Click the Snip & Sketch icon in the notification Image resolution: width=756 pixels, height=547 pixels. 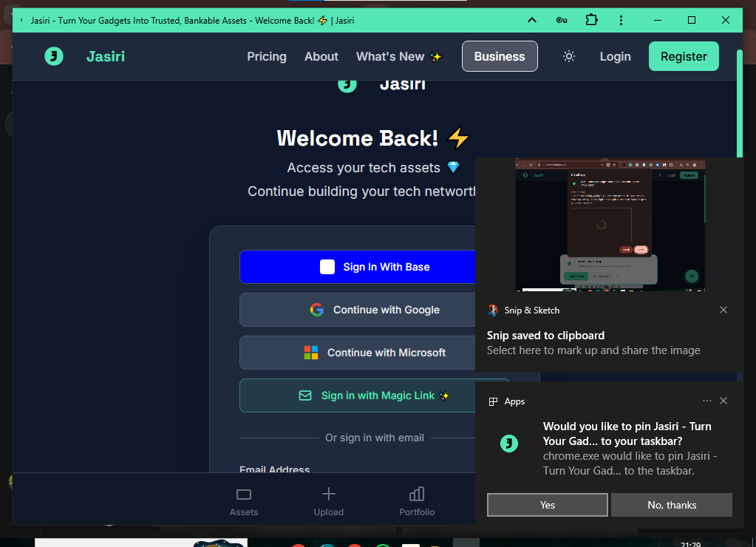pyautogui.click(x=492, y=310)
